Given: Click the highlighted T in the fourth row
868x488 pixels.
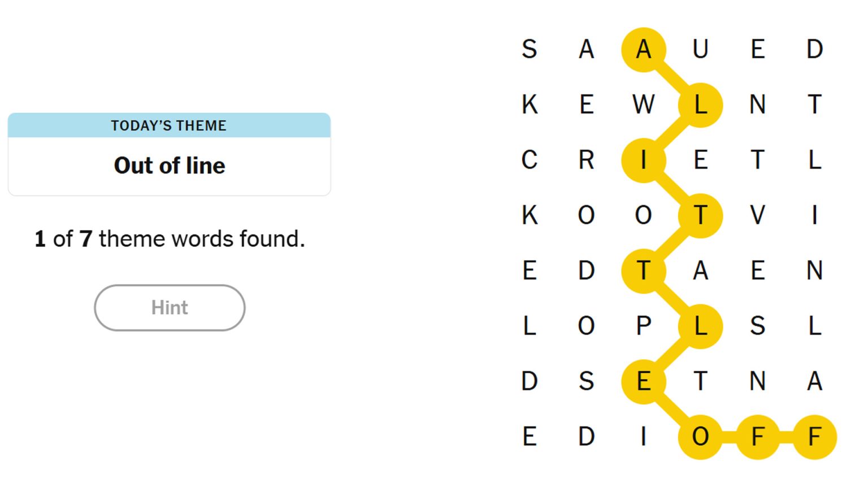Looking at the screenshot, I should point(700,215).
